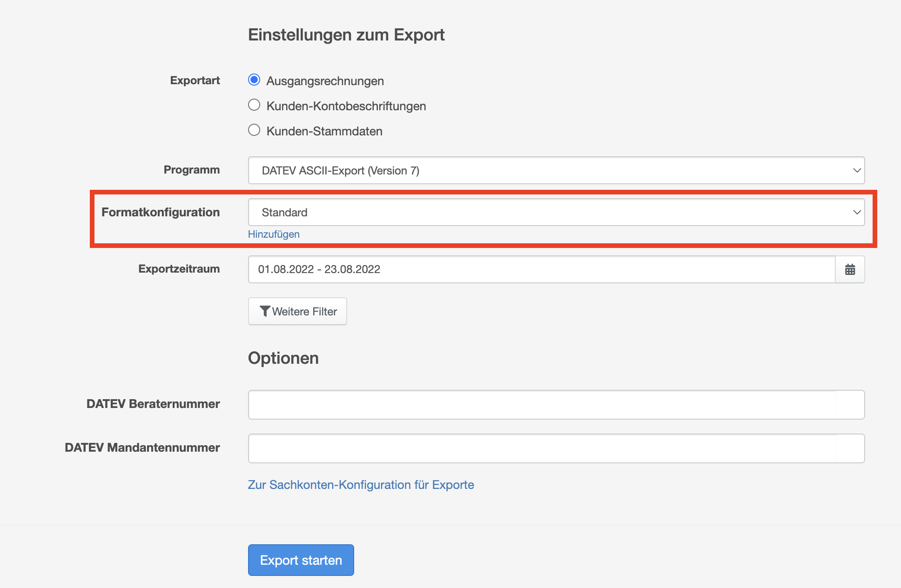Open the Formatkonfiguration Standard dropdown
Viewport: 901px width, 588px height.
click(556, 212)
